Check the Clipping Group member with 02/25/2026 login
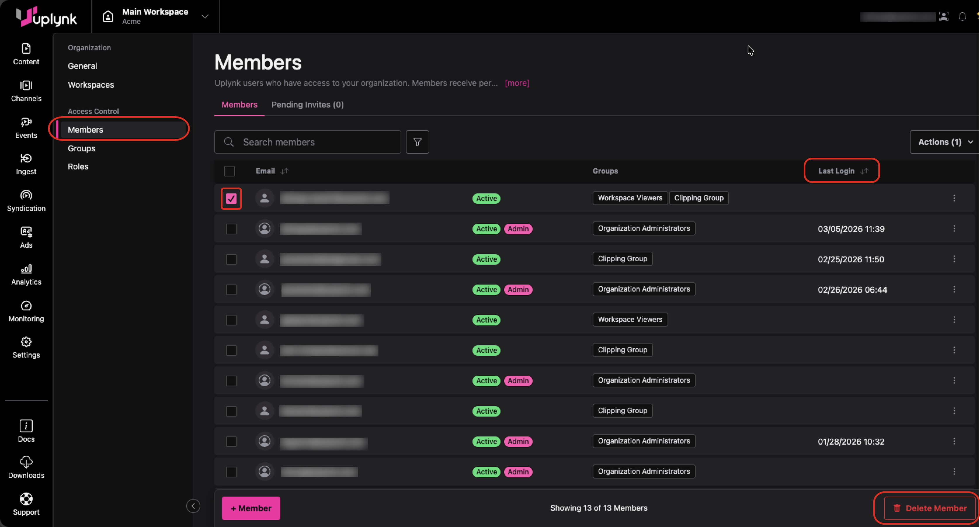980x527 pixels. [x=231, y=259]
